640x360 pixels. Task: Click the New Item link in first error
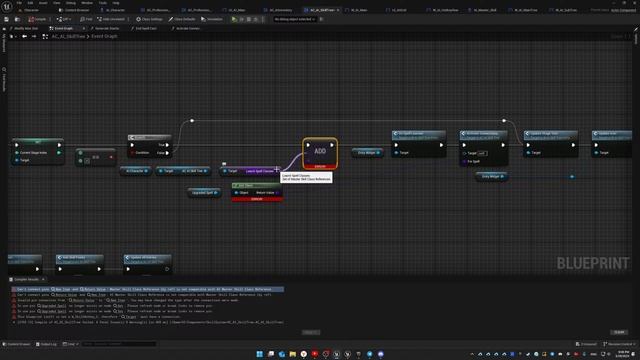point(60,289)
